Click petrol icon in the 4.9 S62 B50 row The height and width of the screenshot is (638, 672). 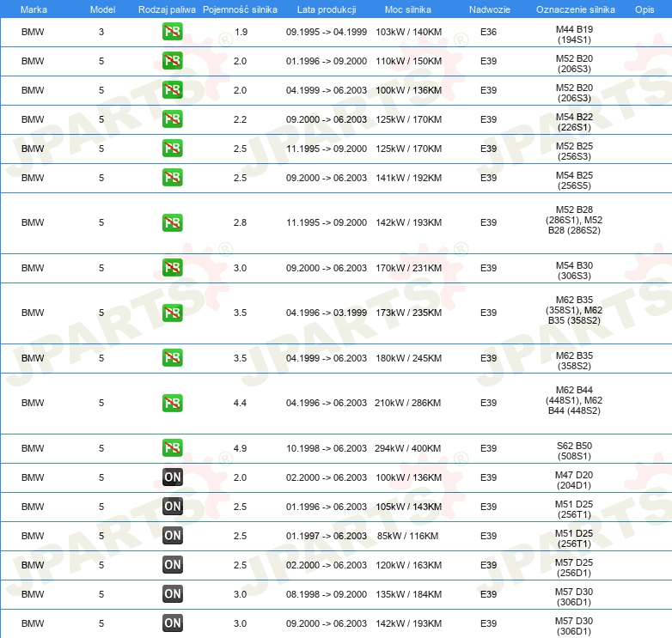coord(172,448)
